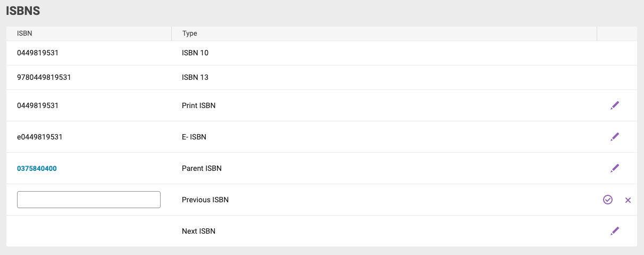Click the e0449819531 E- ISBN value
The width and height of the screenshot is (644, 255).
40,137
